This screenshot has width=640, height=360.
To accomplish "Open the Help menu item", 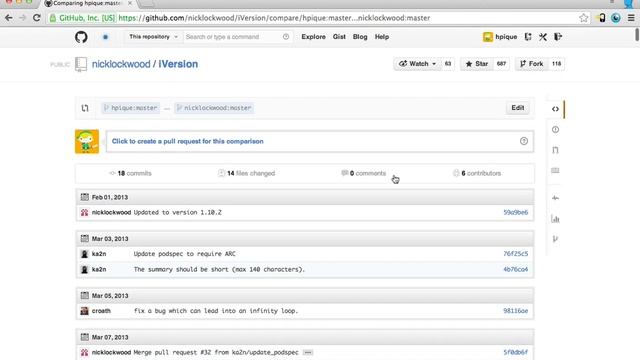I will 382,37.
